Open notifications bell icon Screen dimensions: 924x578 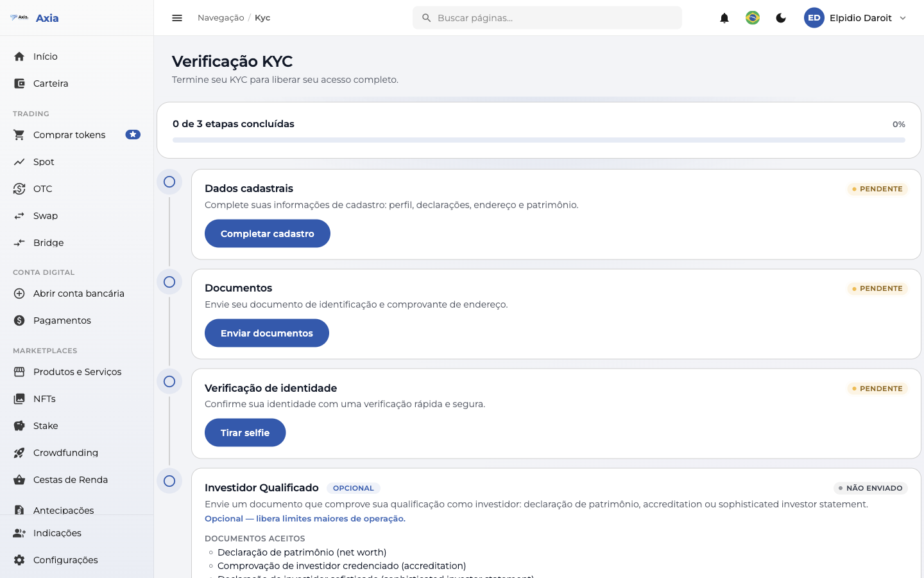[724, 18]
